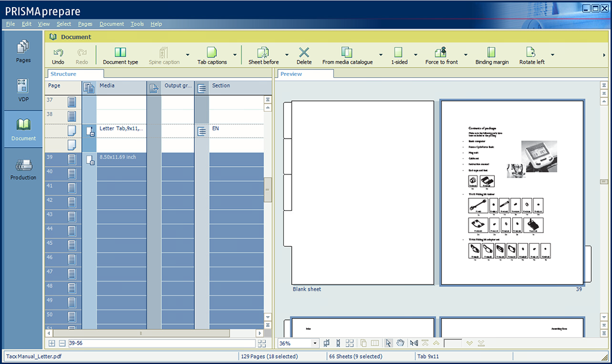The width and height of the screenshot is (612, 364).
Task: Click the Undo toolbar button
Action: click(x=58, y=56)
